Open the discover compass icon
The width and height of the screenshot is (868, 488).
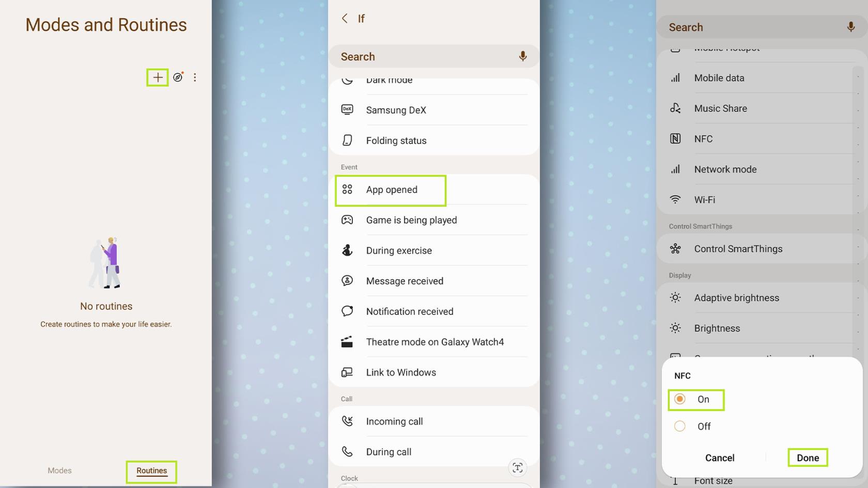click(178, 77)
